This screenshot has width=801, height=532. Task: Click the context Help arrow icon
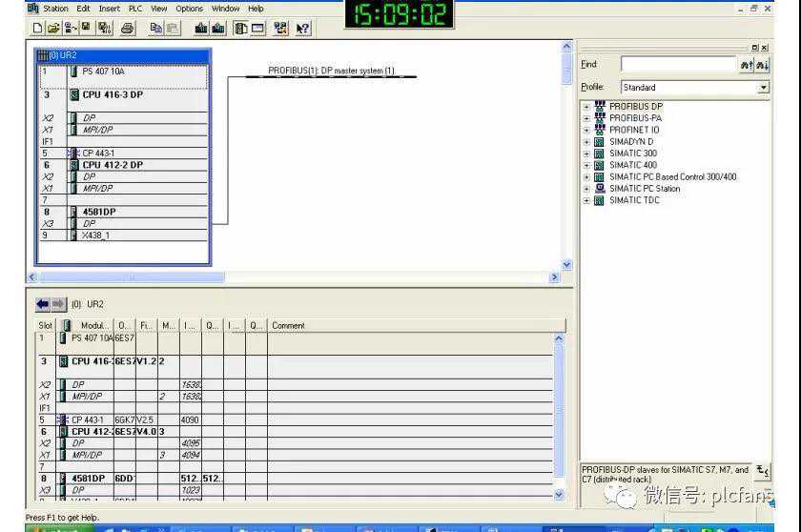click(x=302, y=29)
